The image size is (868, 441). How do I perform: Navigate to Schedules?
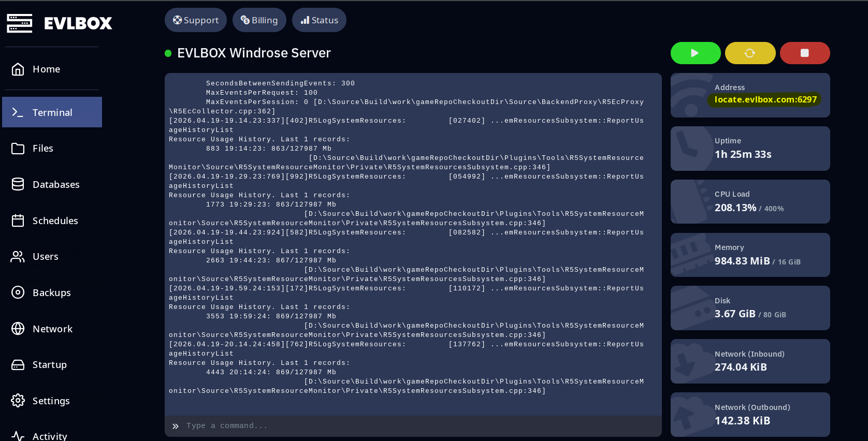[52, 220]
